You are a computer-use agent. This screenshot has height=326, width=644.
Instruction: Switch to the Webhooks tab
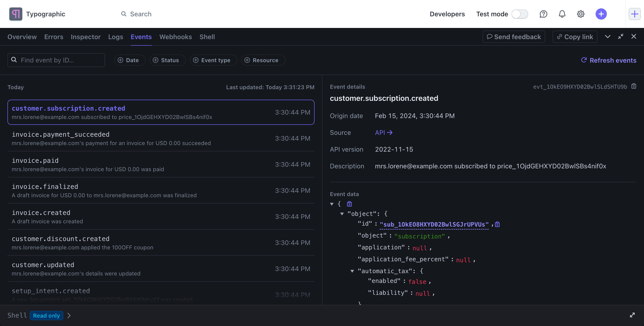(x=176, y=37)
